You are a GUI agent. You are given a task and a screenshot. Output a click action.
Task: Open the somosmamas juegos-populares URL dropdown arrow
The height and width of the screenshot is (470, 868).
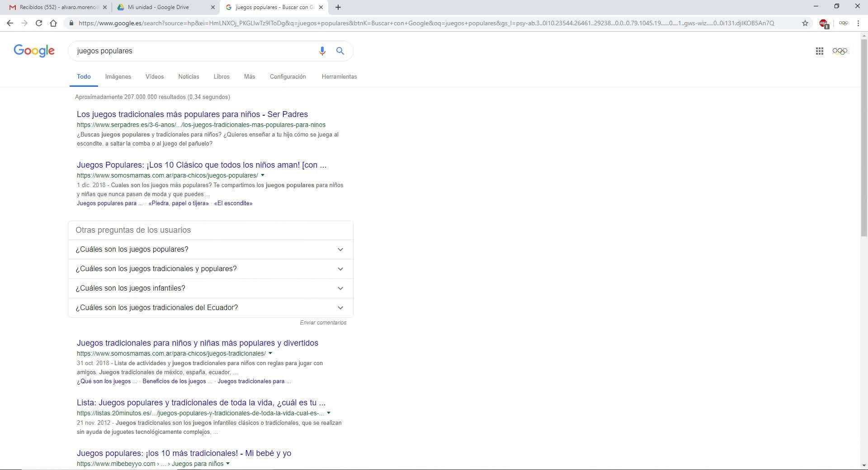(263, 175)
